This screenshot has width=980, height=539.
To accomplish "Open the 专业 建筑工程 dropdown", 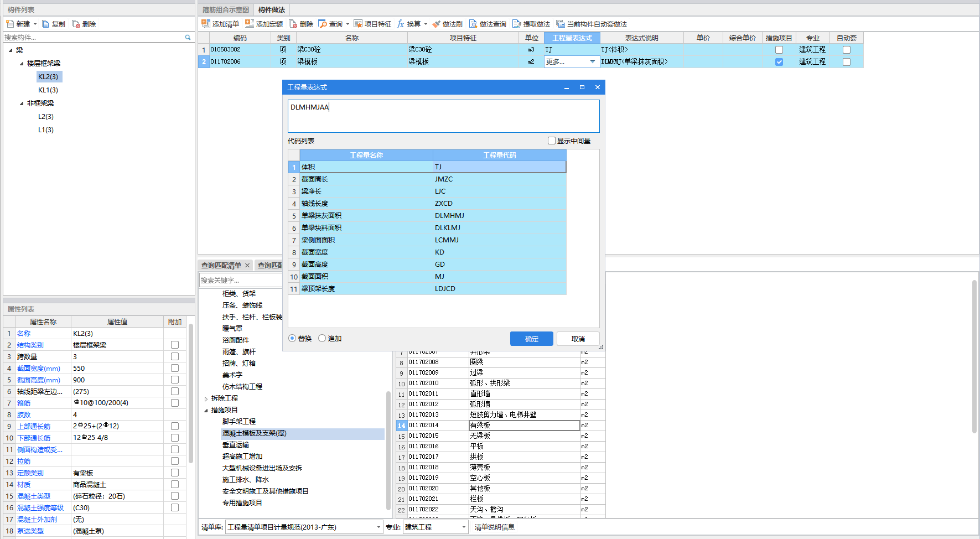I will coord(464,527).
